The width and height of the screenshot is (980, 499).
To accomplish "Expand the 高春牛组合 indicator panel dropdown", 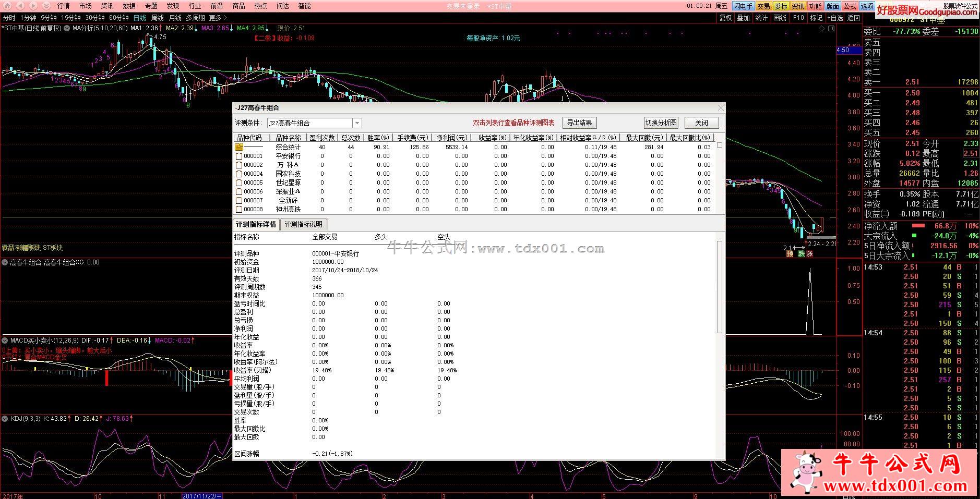I will point(5,262).
